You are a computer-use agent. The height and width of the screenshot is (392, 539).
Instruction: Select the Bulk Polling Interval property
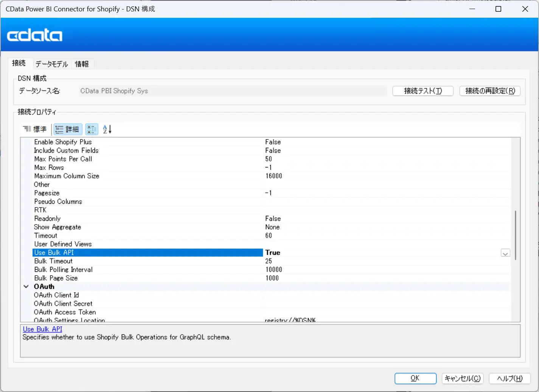63,270
